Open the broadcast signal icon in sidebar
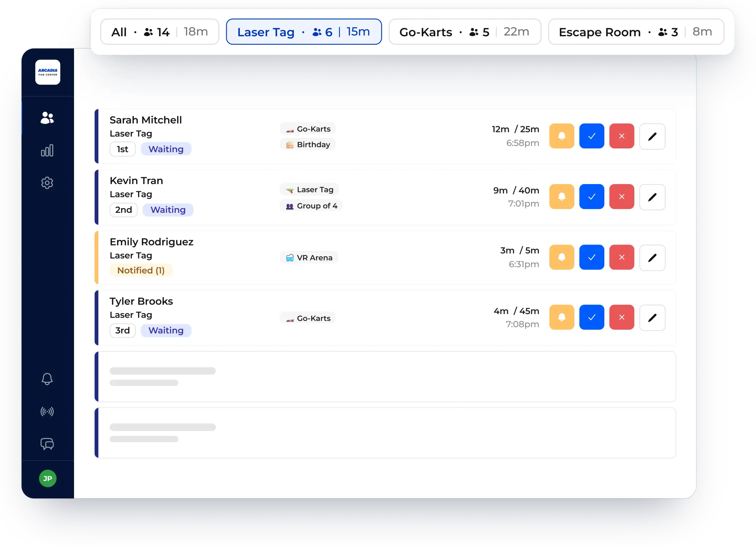Image resolution: width=756 pixels, height=545 pixels. click(x=47, y=412)
